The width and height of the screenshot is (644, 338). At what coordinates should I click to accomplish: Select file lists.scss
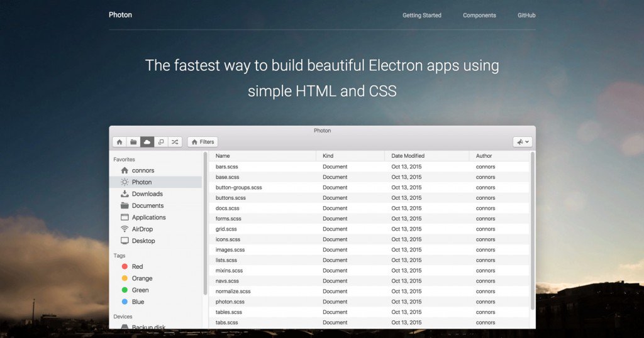pos(369,260)
